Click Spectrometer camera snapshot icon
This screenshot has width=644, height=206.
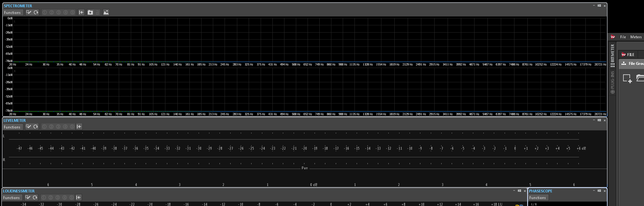[x=90, y=12]
